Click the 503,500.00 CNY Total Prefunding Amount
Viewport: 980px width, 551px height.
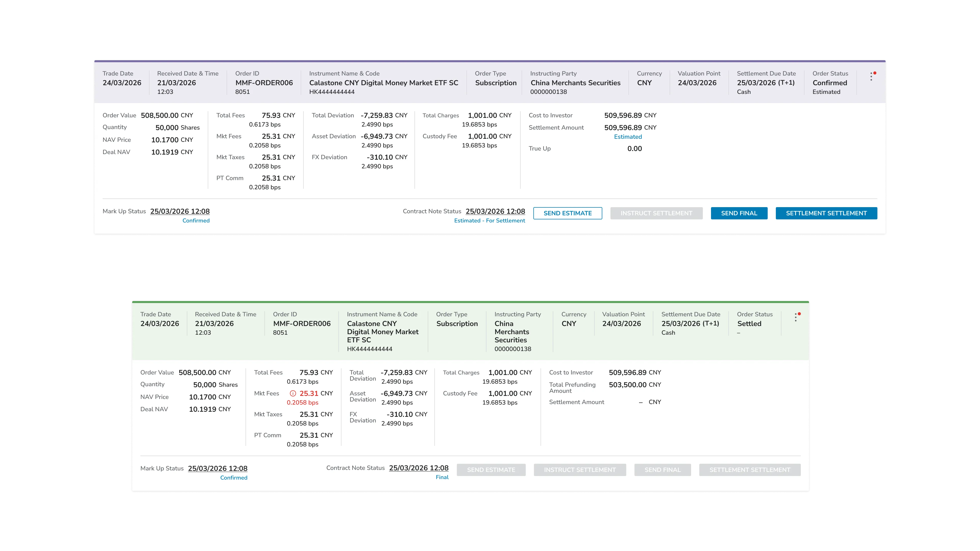(635, 385)
